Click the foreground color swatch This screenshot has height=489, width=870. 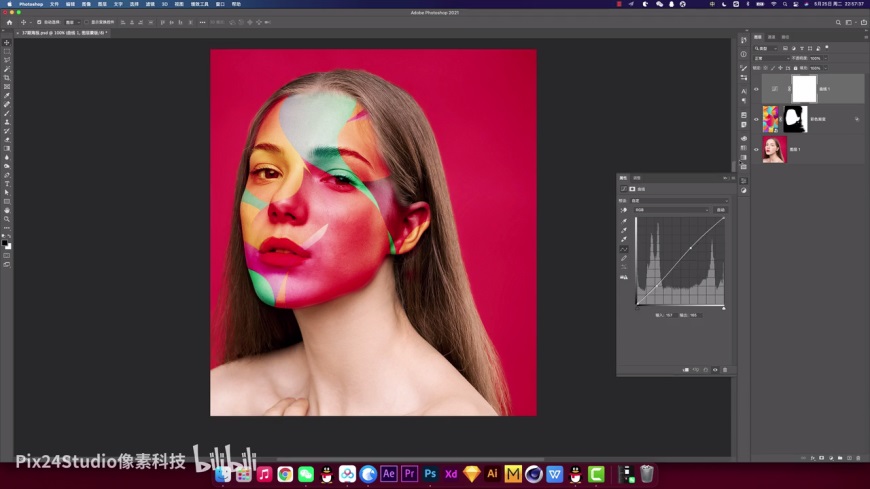pos(5,243)
